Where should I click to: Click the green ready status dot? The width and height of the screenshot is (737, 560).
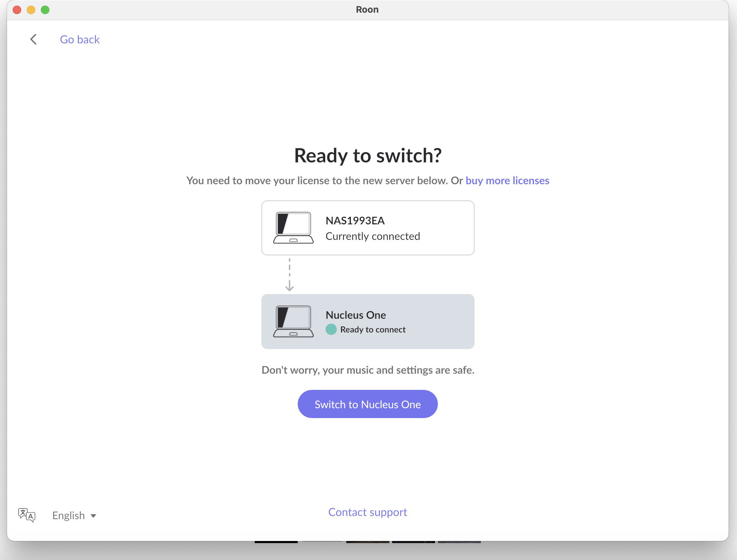point(331,329)
